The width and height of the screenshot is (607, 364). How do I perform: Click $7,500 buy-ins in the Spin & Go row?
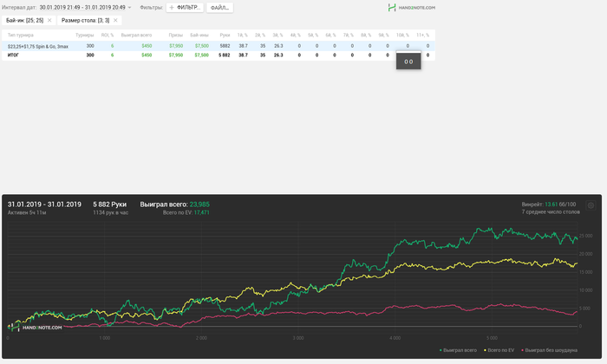pos(202,46)
